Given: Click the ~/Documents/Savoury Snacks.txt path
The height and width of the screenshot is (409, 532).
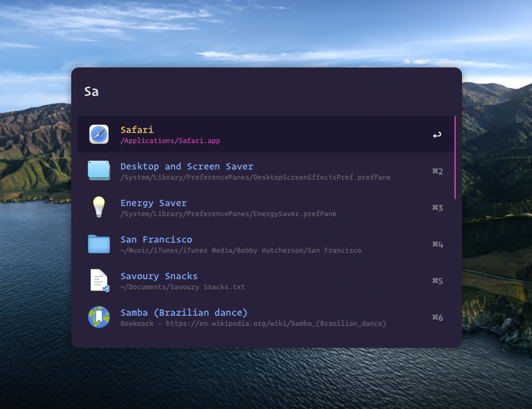Looking at the screenshot, I should click(183, 287).
